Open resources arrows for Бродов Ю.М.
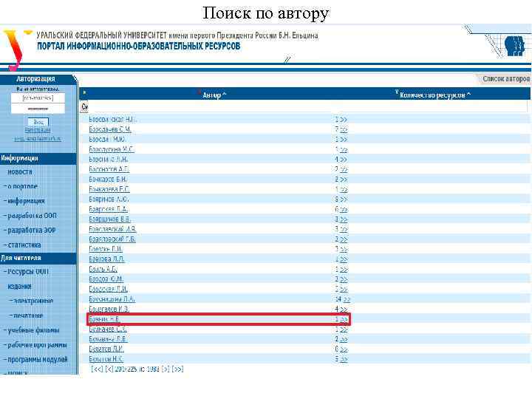The image size is (532, 399). (x=344, y=279)
